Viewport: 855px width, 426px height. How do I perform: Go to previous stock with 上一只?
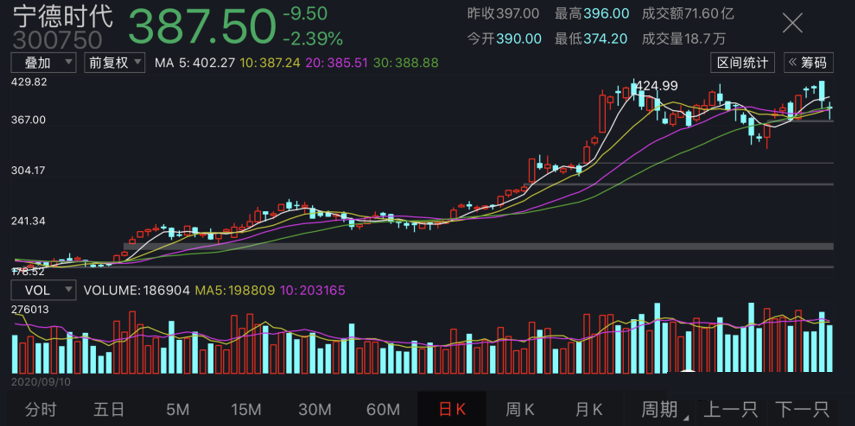(731, 409)
